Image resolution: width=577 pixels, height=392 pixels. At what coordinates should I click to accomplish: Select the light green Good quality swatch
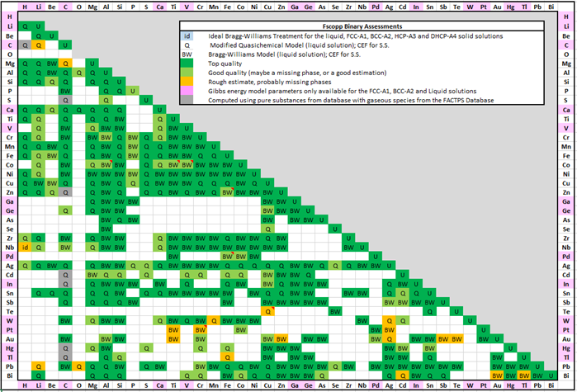[x=187, y=72]
